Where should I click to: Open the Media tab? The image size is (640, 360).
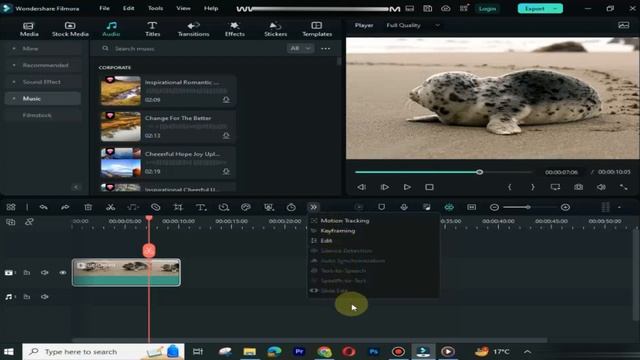tap(29, 29)
